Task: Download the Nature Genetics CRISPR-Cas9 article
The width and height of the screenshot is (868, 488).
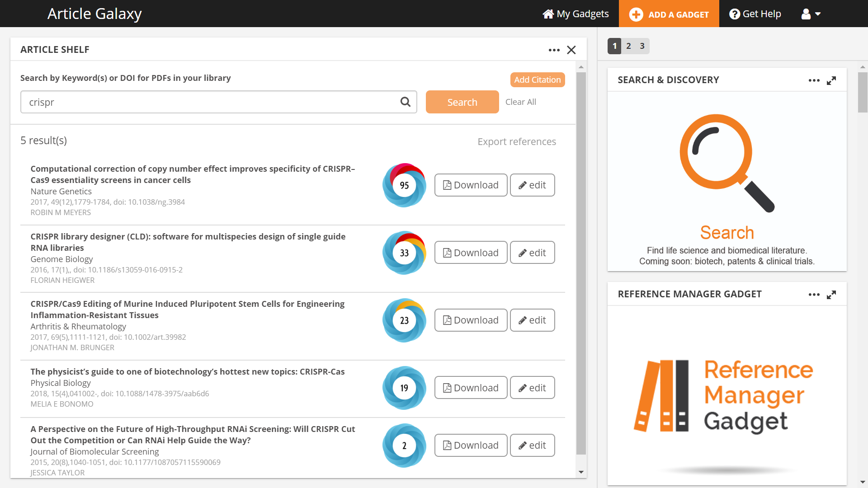Action: [x=471, y=185]
